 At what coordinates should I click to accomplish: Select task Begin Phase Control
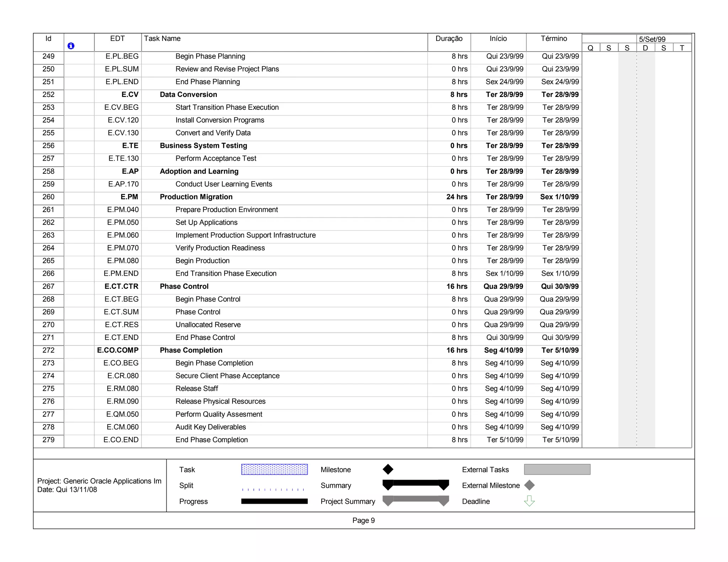(208, 299)
